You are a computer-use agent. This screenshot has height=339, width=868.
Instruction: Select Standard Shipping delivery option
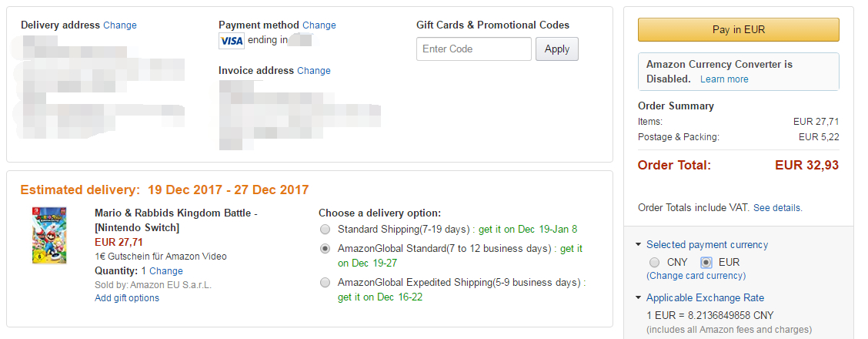tap(325, 230)
